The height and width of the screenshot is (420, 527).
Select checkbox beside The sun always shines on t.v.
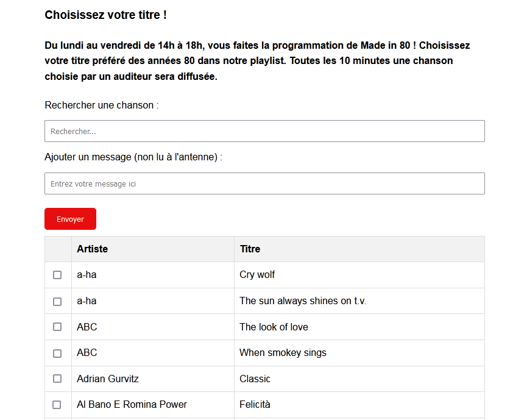[57, 301]
